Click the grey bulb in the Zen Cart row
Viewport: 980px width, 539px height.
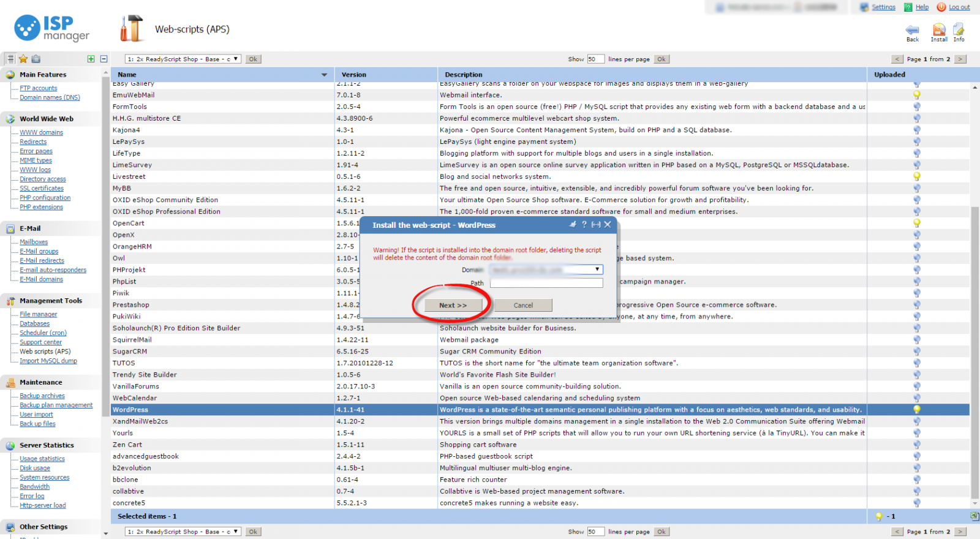coord(917,445)
